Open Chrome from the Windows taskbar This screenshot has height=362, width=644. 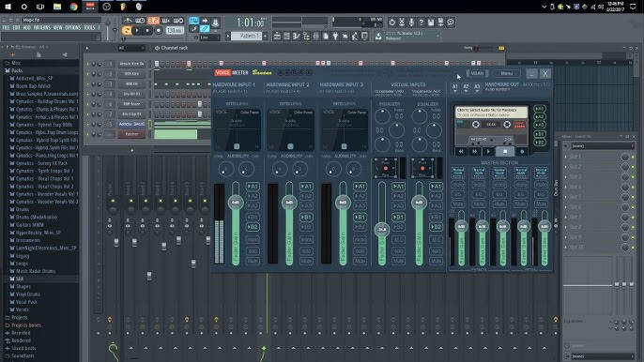73,7
